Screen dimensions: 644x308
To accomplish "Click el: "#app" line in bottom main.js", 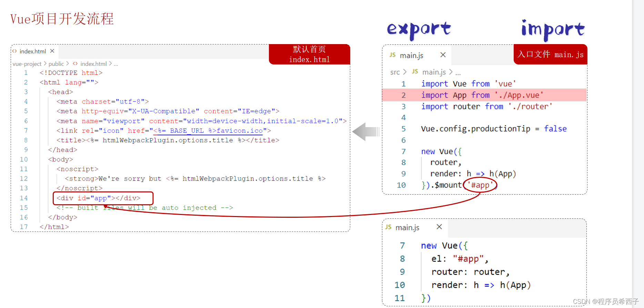I will click(x=460, y=259).
